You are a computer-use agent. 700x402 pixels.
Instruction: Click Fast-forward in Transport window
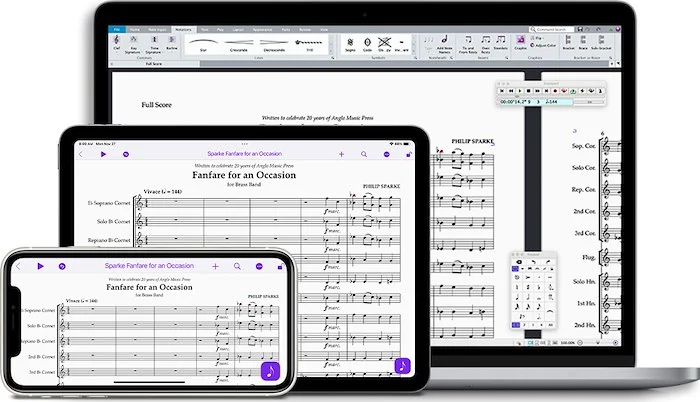538,91
